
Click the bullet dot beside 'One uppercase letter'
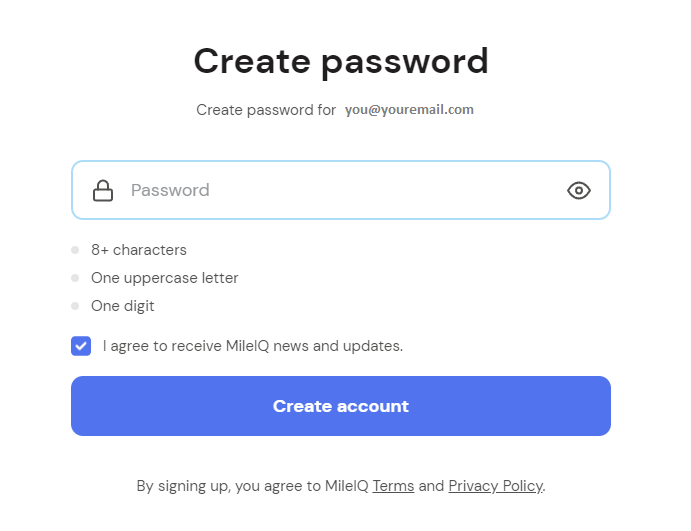pyautogui.click(x=75, y=278)
